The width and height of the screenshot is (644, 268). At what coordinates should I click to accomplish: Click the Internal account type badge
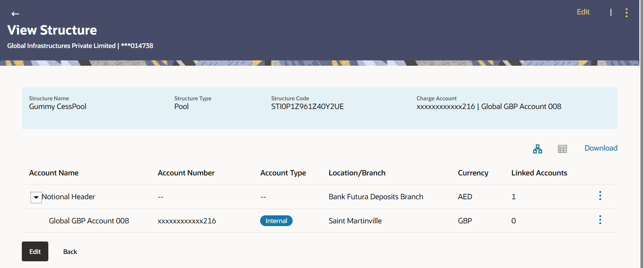click(x=276, y=221)
